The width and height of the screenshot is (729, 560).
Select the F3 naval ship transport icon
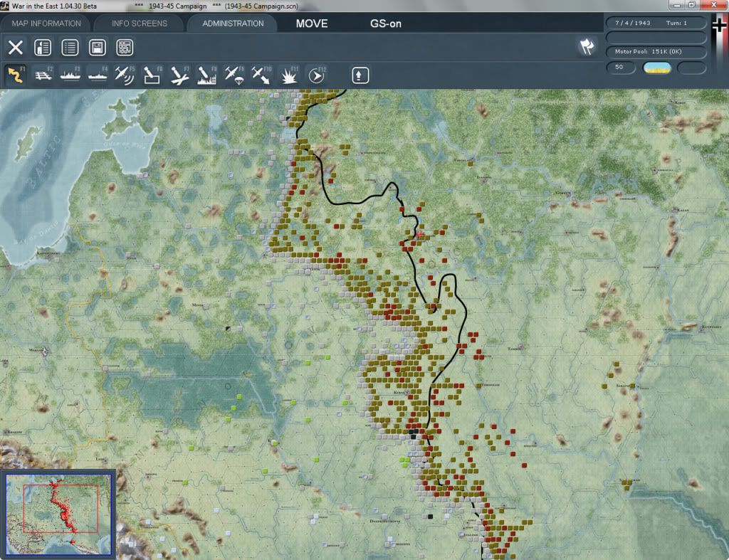coord(70,75)
